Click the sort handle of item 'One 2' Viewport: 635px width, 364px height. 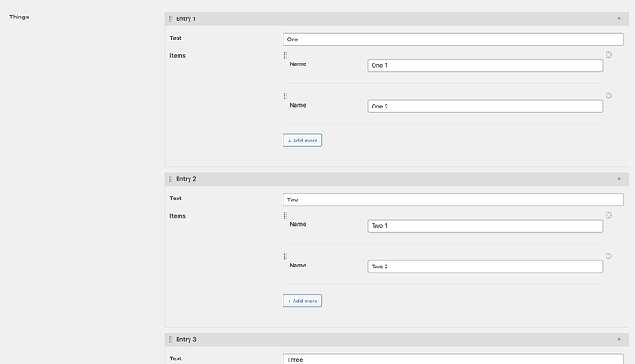(285, 96)
